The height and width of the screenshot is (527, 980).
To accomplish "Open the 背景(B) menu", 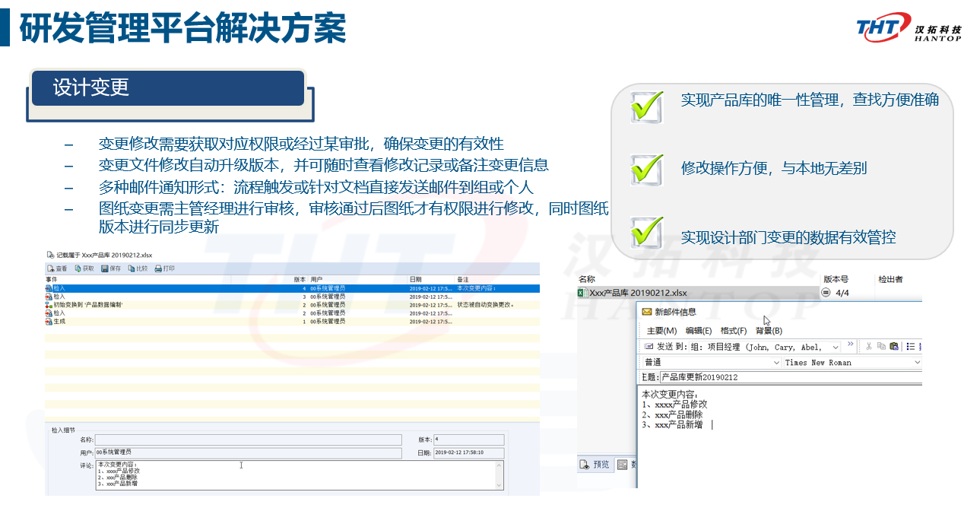I will point(769,331).
